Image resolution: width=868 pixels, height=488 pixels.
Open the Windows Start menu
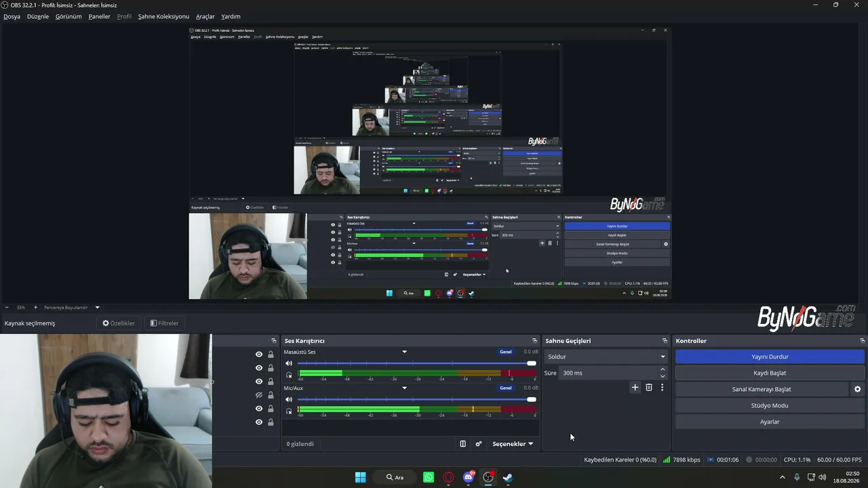[x=361, y=477]
